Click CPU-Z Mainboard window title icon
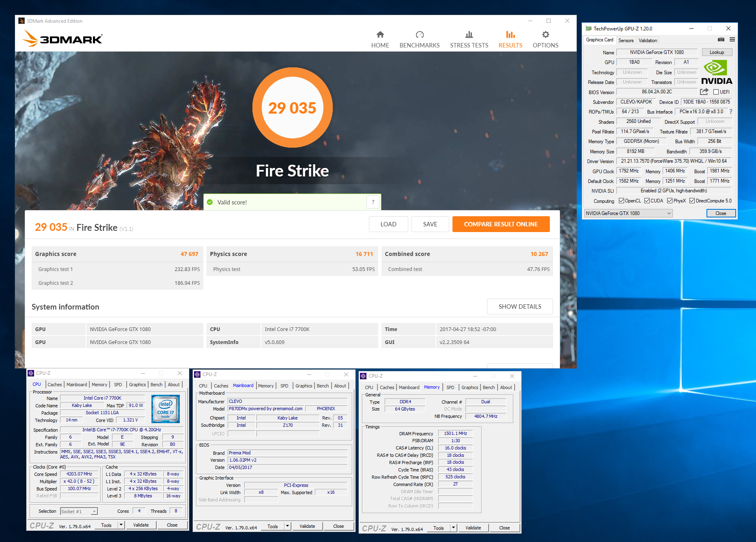756x542 pixels. [x=197, y=374]
